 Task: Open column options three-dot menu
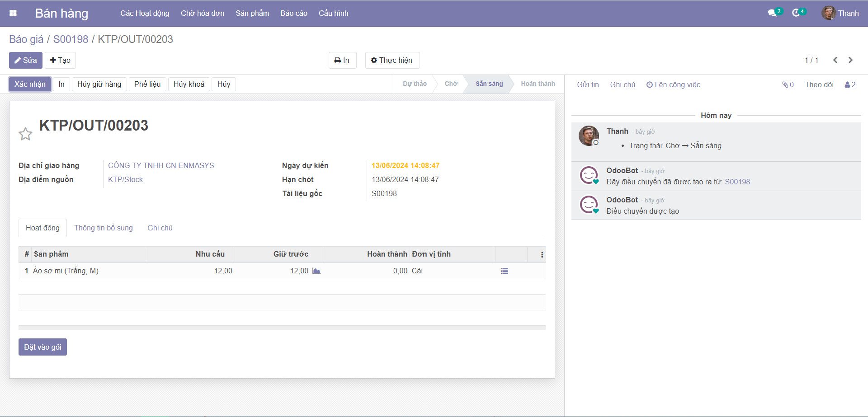click(x=542, y=254)
